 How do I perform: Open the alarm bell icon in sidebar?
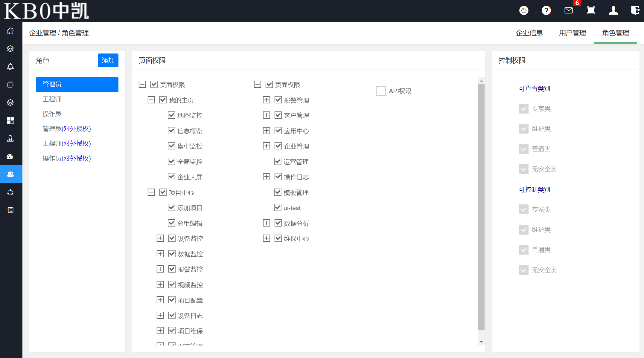(x=10, y=67)
